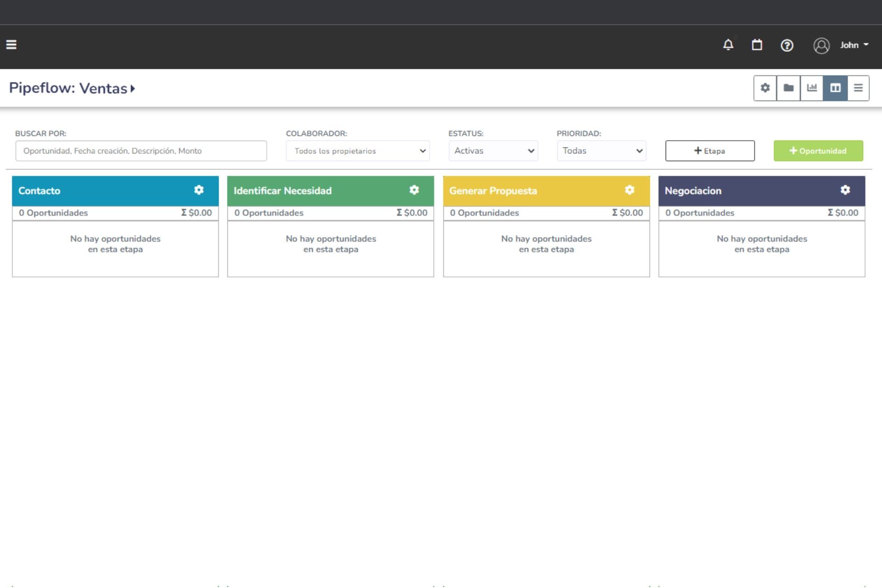
Task: Open Negociacion stage settings gear
Action: [845, 190]
